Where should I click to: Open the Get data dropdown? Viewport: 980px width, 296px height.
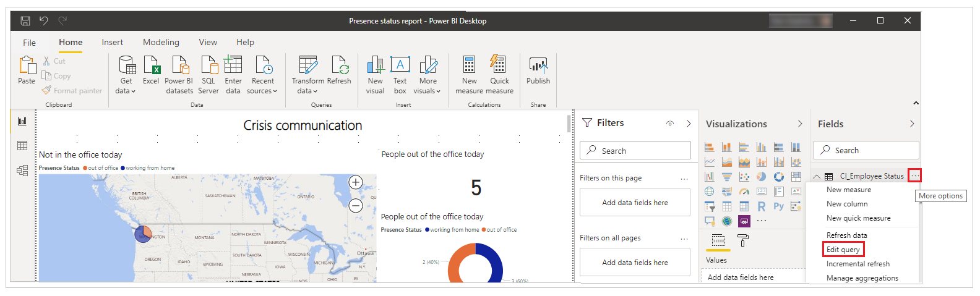click(x=126, y=75)
